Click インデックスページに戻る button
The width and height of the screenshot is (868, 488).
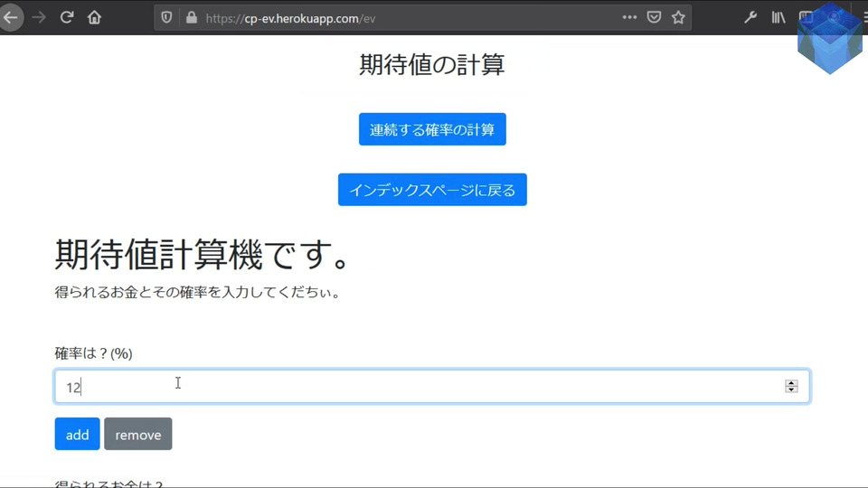432,190
